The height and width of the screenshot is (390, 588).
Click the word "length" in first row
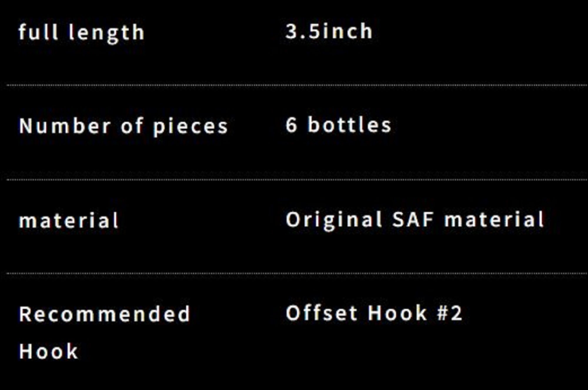[106, 33]
